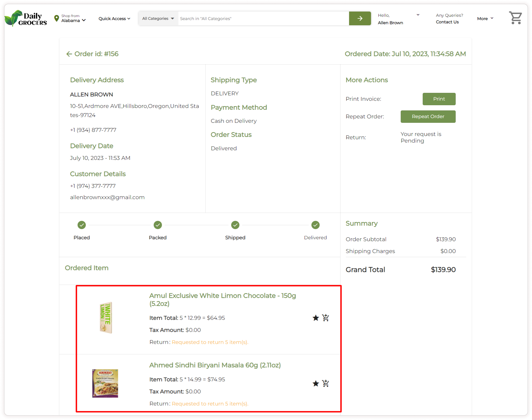Click the 'Your request is Pending' return status
This screenshot has width=532, height=420.
(x=421, y=137)
